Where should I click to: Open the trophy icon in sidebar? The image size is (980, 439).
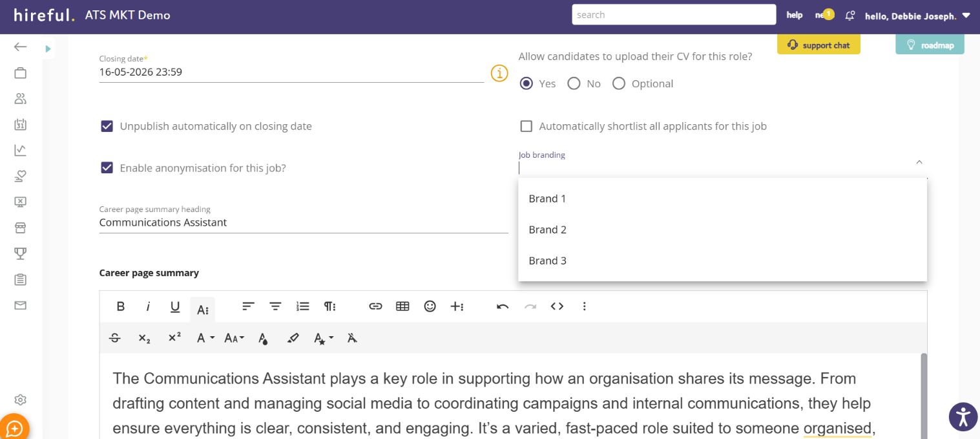[x=20, y=253]
